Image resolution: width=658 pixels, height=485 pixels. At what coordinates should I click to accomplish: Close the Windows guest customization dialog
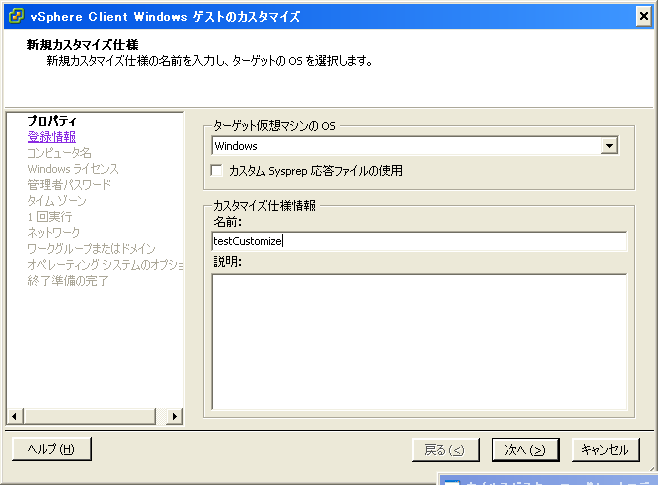[643, 16]
